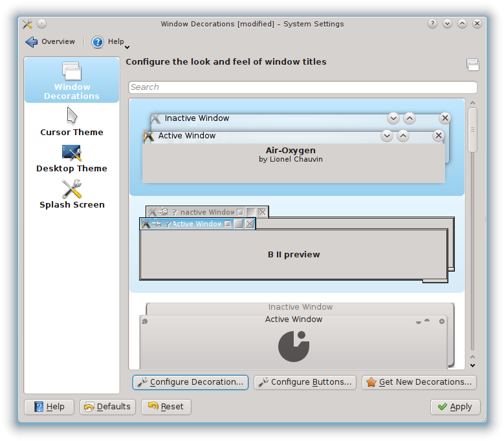
Task: Click the pin icon on B II Inactive Window preview
Action: pyautogui.click(x=163, y=212)
